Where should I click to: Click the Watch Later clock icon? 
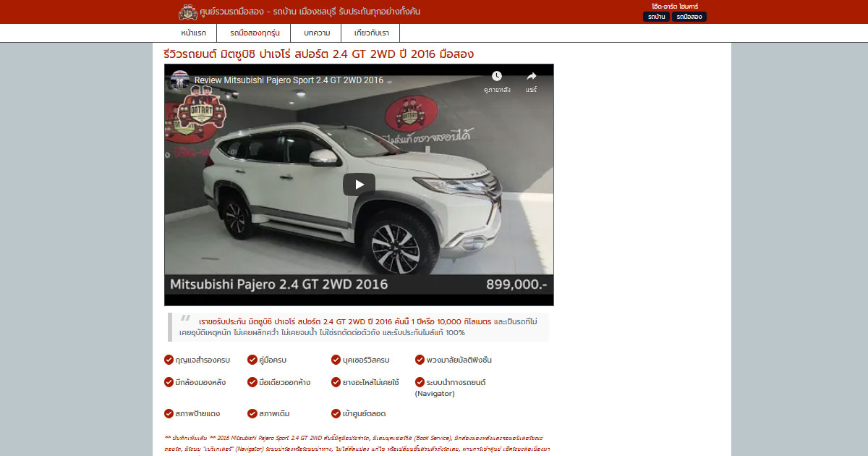497,76
